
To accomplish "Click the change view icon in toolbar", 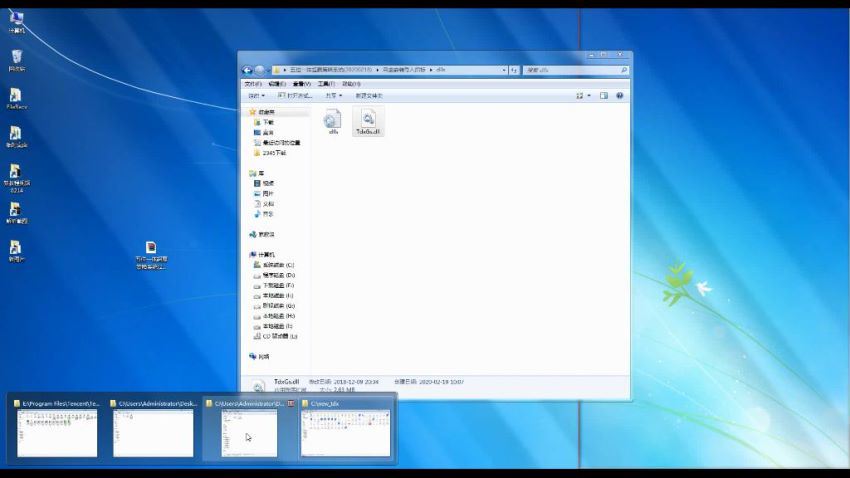I will [579, 96].
